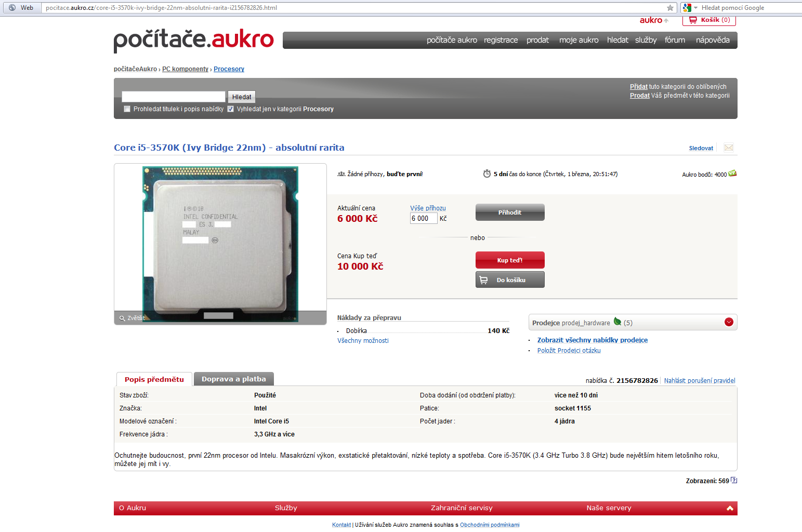The height and width of the screenshot is (532, 802).
Task: Expand the seller panel red arrow
Action: [x=729, y=322]
